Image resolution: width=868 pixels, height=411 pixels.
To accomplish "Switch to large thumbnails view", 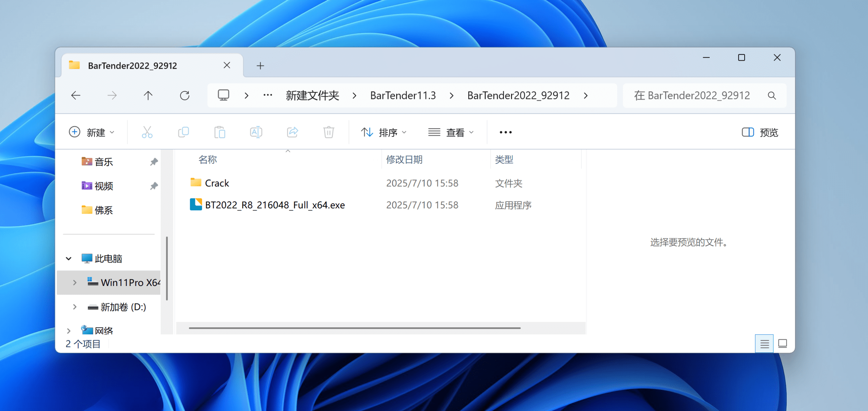I will (x=783, y=344).
